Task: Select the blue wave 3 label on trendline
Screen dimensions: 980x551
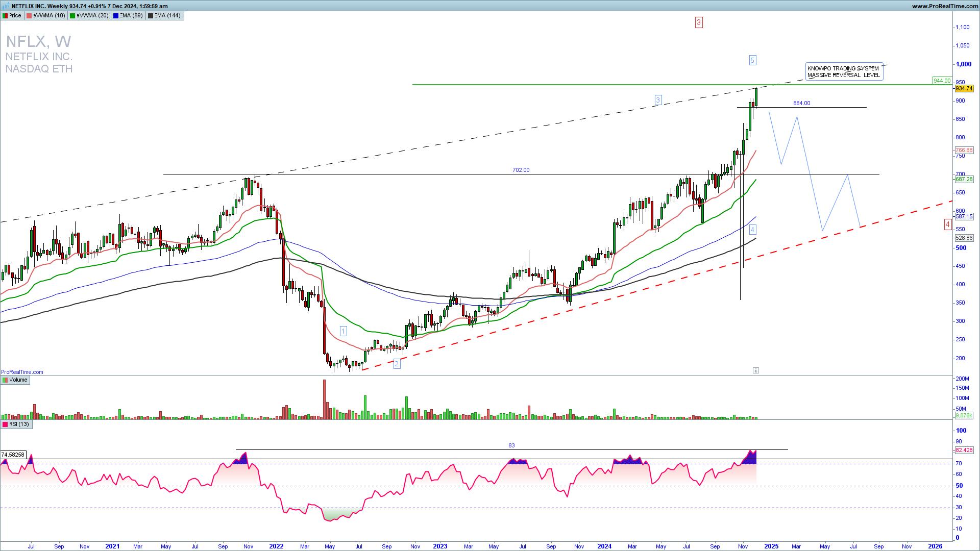Action: coord(658,100)
